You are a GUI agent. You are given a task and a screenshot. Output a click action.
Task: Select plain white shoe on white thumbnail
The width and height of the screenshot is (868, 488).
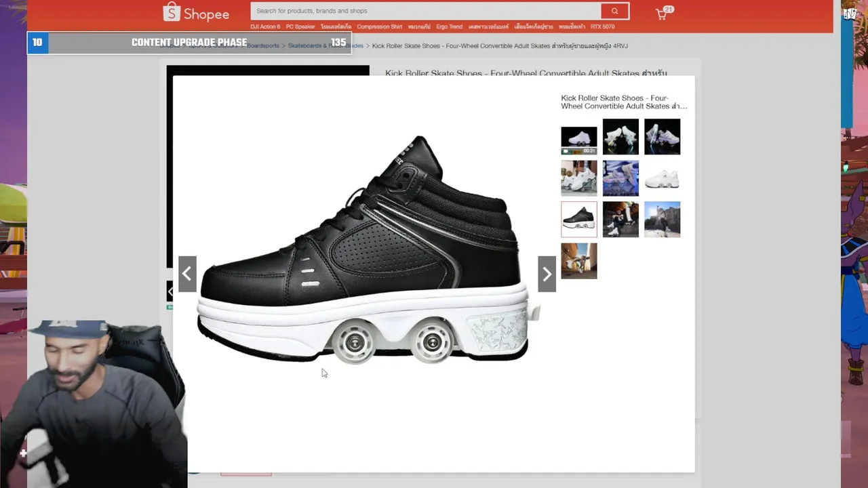tap(662, 178)
